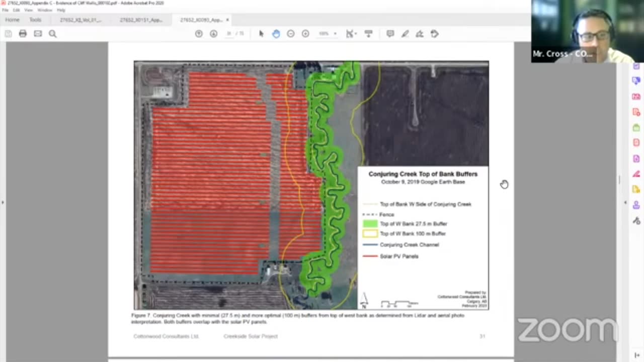Switch to the 27652_X0_Vol_01 document tab
Screen dimensions: 644x362
point(80,20)
